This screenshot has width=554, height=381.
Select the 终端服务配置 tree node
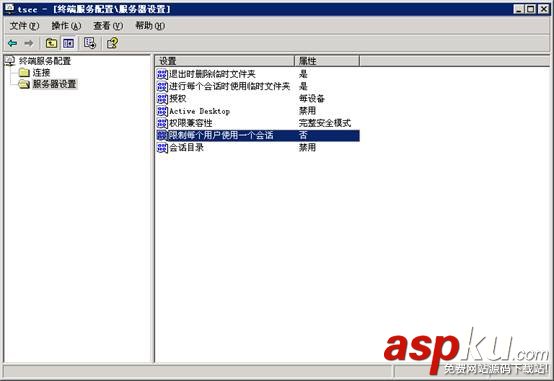45,61
